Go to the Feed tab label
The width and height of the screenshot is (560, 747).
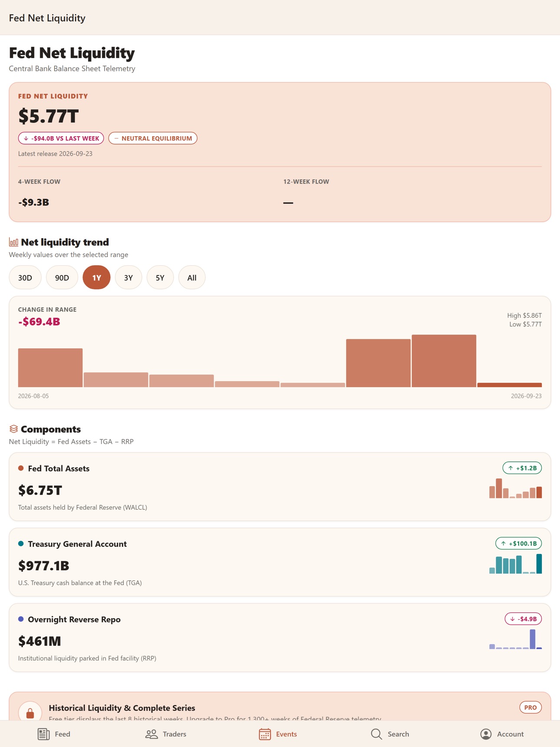(x=63, y=734)
